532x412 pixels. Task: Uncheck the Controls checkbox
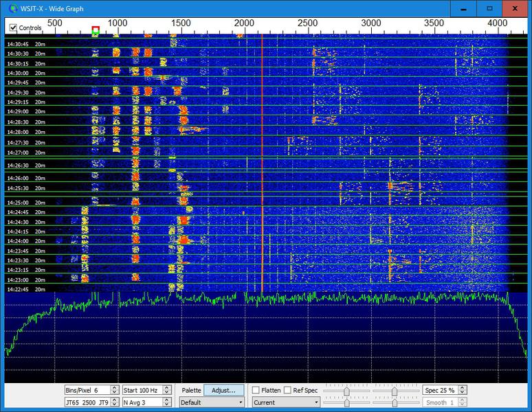(13, 27)
